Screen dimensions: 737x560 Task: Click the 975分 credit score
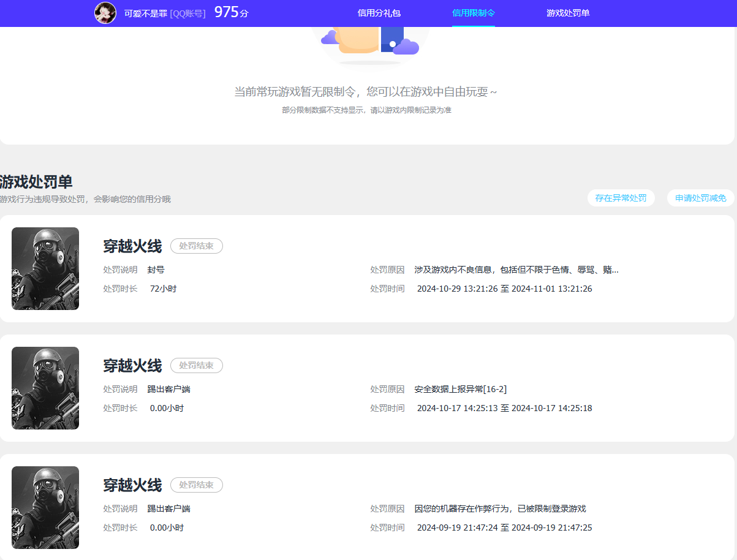pyautogui.click(x=232, y=12)
